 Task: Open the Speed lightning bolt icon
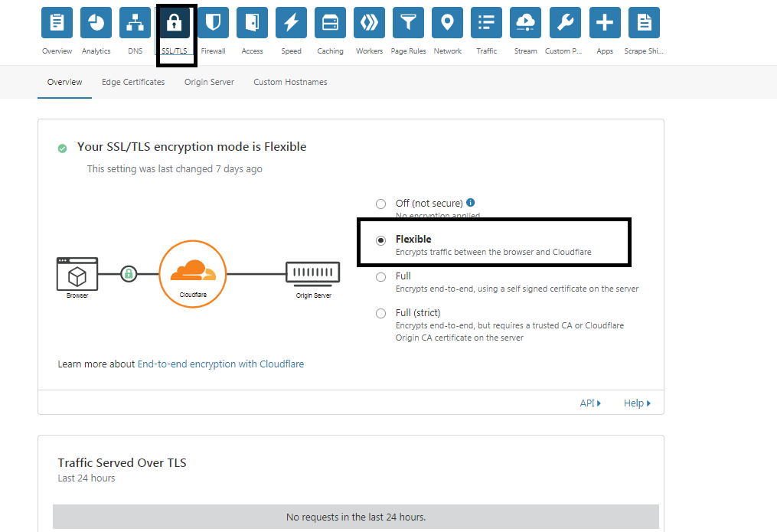[292, 23]
